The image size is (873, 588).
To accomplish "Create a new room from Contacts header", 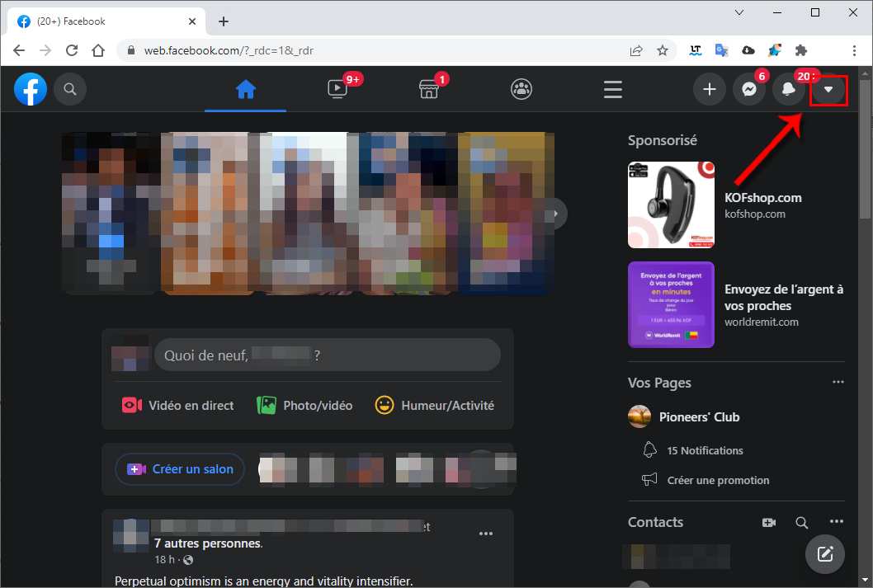I will pyautogui.click(x=769, y=522).
